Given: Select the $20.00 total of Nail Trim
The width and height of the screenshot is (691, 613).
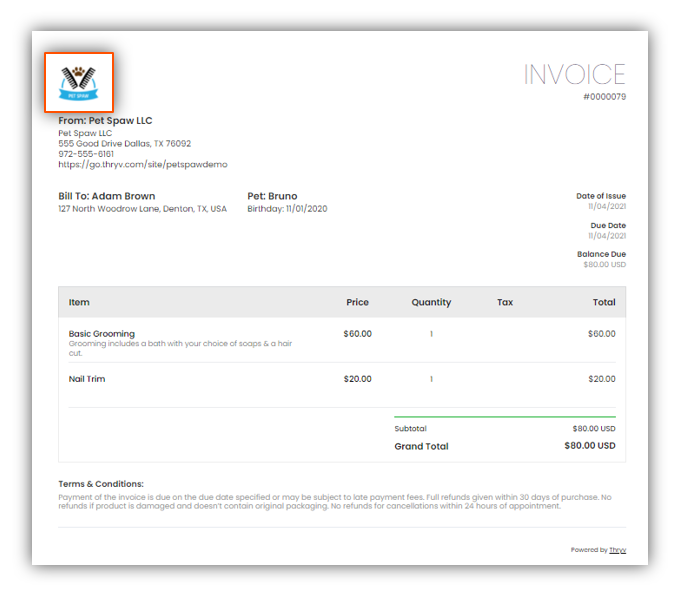Looking at the screenshot, I should pyautogui.click(x=602, y=379).
